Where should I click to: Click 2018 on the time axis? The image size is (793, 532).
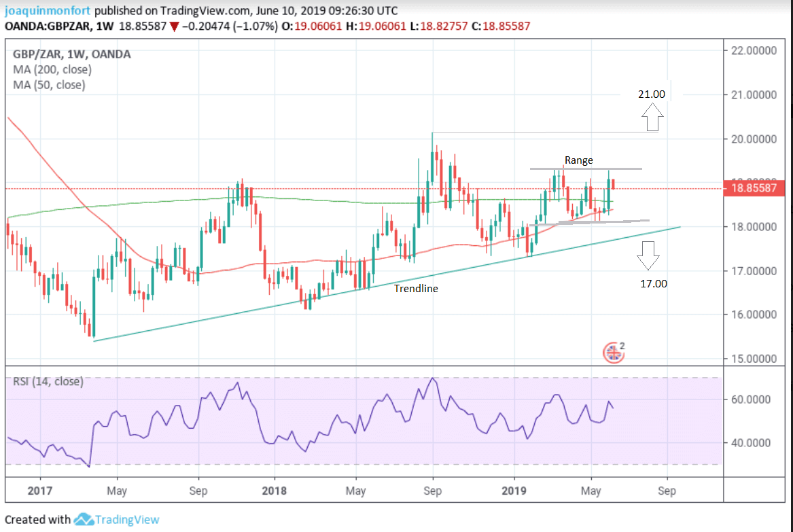pos(276,491)
